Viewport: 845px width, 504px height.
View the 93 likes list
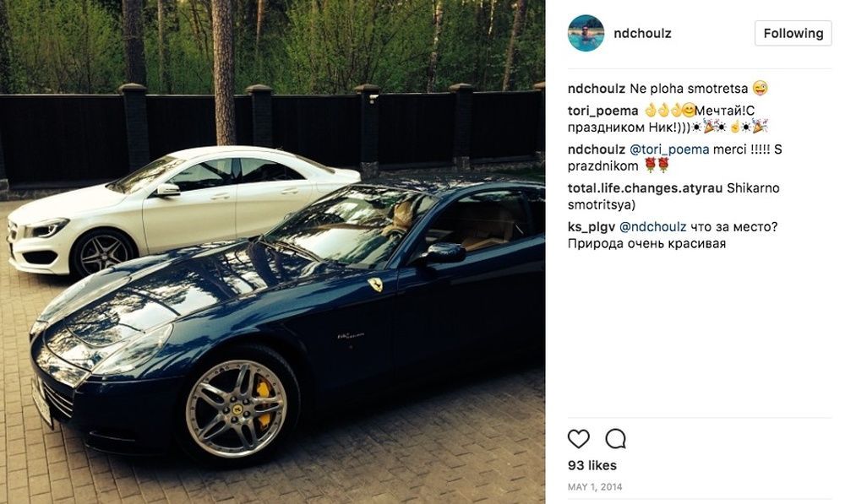[591, 465]
